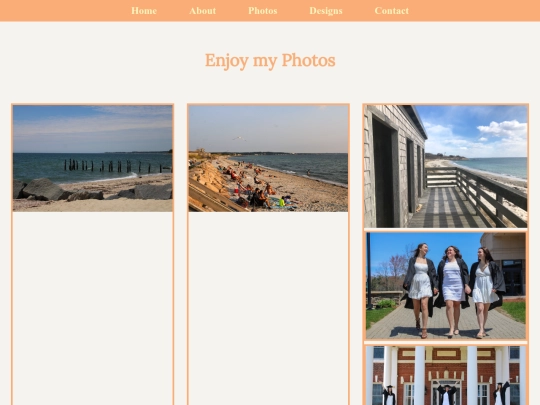Click the Contact link
The height and width of the screenshot is (405, 540).
[392, 11]
